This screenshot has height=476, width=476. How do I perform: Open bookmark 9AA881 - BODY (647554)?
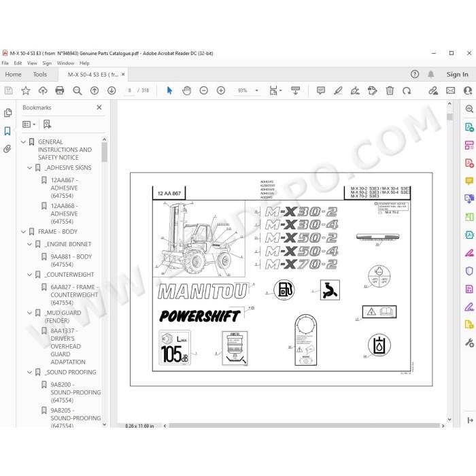tap(71, 260)
